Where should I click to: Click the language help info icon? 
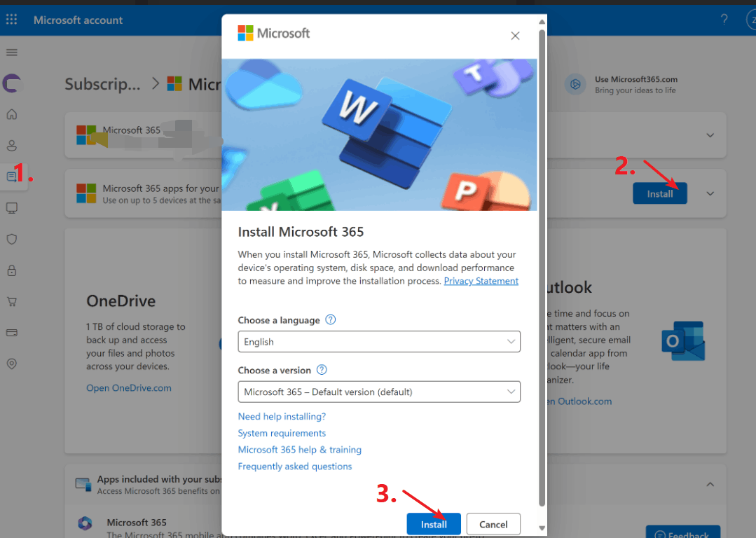[330, 319]
